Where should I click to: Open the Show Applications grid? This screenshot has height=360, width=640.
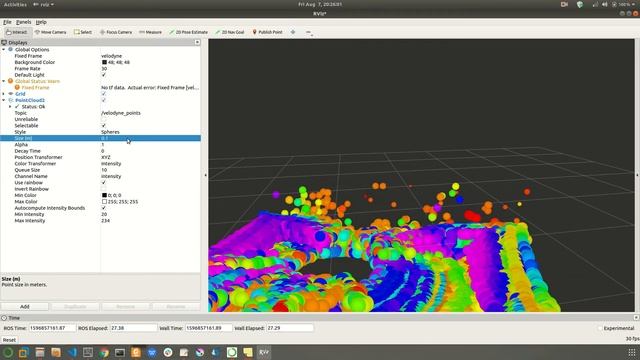click(631, 352)
